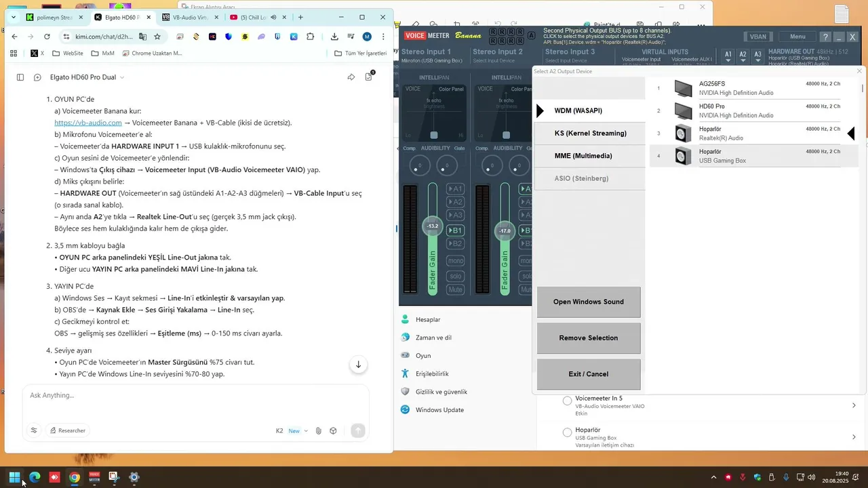Open Chrome profile avatar M
The width and height of the screenshot is (868, 488).
pyautogui.click(x=367, y=37)
